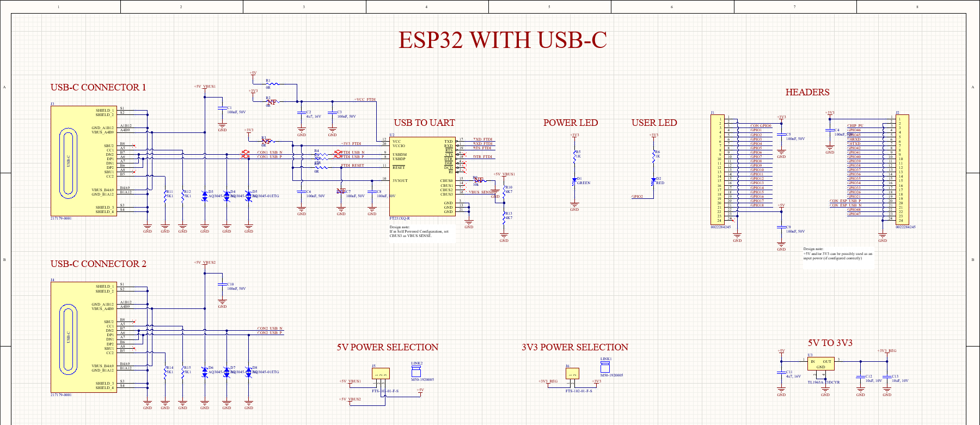Viewport: 980px width, 425px height.
Task: Click the J1 pin header component
Action: point(718,169)
